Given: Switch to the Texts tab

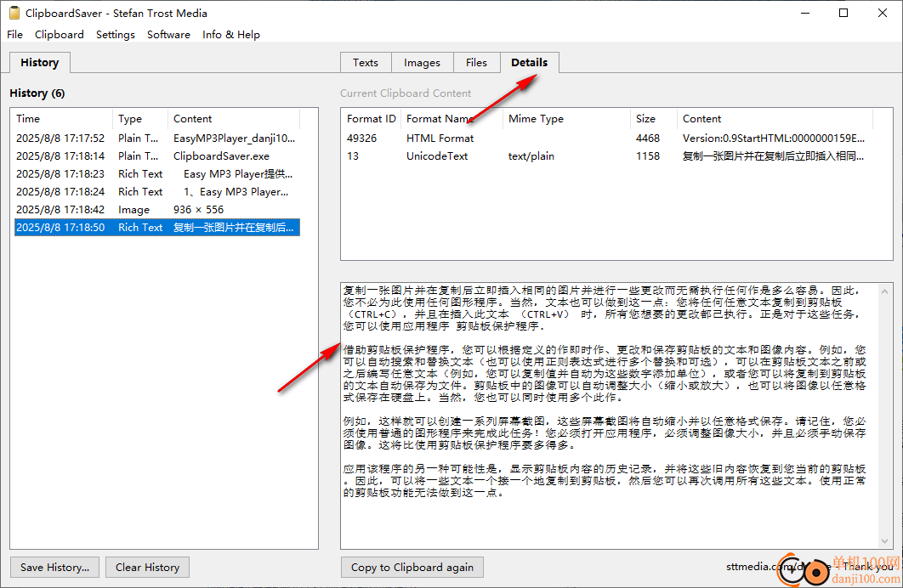Looking at the screenshot, I should click(366, 63).
